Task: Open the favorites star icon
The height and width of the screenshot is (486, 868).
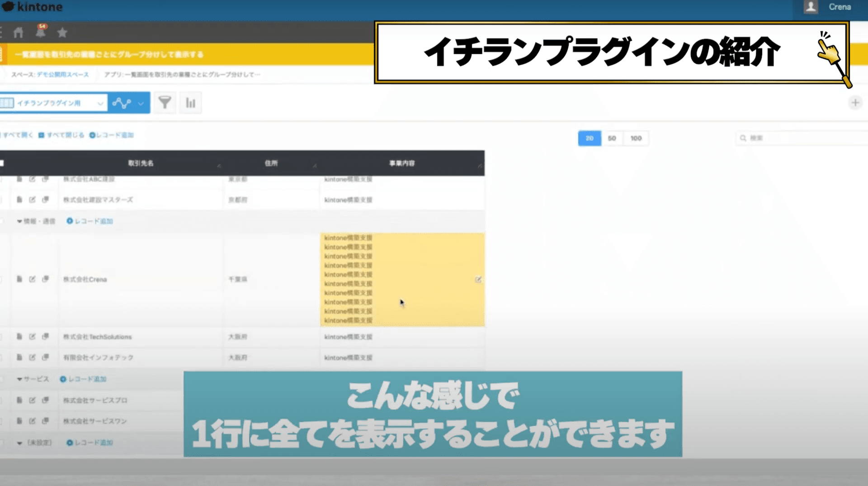Action: (x=62, y=33)
